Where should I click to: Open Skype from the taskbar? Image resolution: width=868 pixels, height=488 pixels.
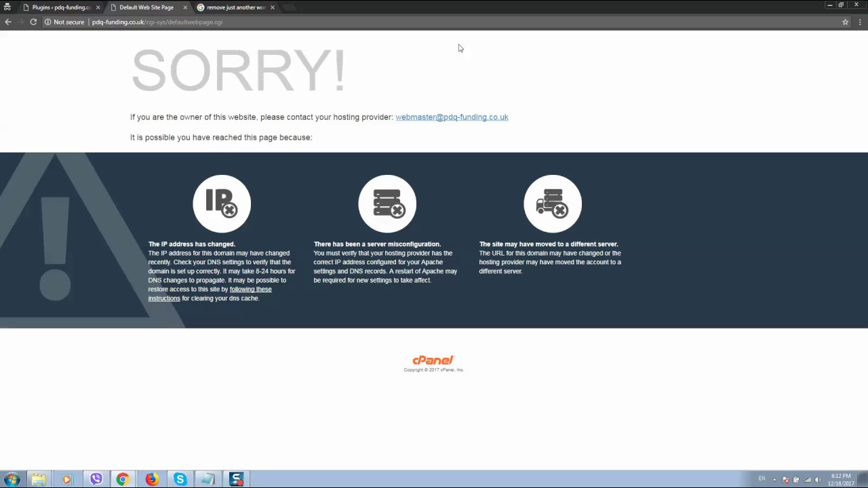click(x=180, y=479)
